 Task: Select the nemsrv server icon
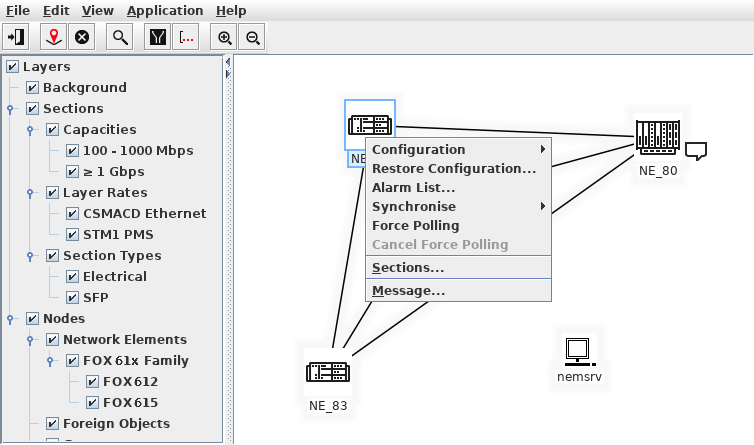577,350
